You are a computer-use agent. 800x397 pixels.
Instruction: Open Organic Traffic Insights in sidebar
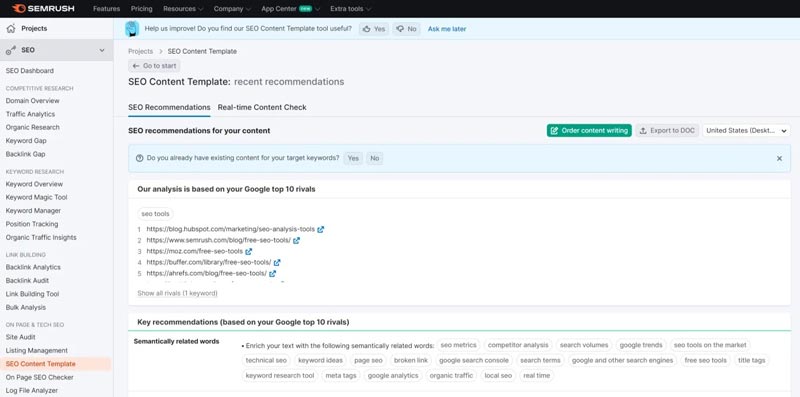point(41,237)
